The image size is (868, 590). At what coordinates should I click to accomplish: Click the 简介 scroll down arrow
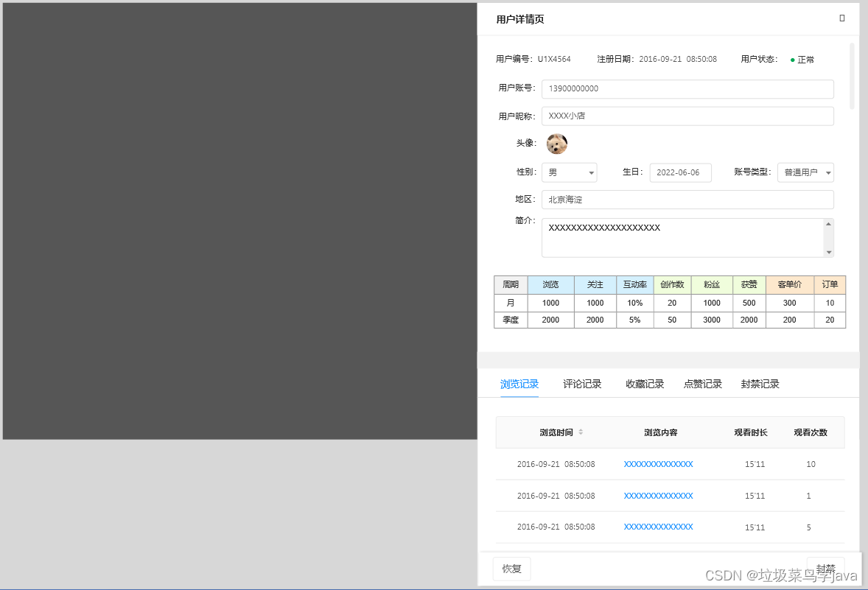coord(829,253)
